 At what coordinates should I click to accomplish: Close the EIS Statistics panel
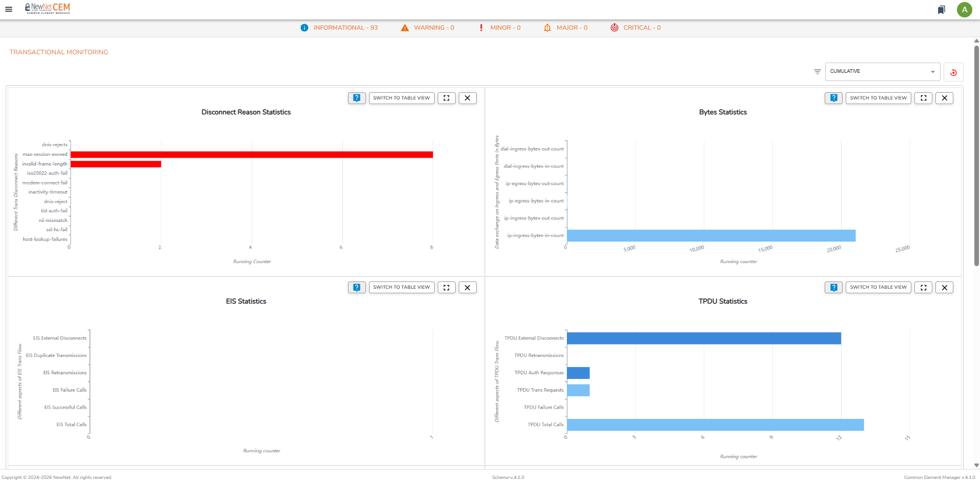[x=467, y=287]
